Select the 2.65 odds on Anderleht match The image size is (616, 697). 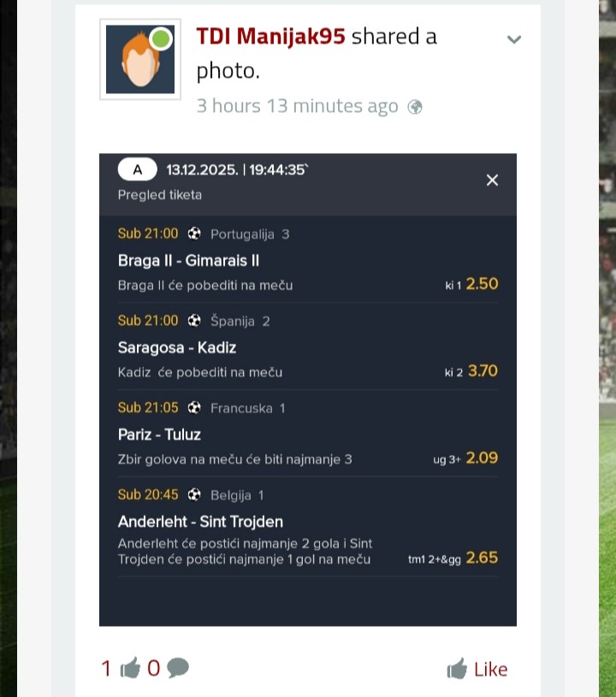click(x=482, y=558)
